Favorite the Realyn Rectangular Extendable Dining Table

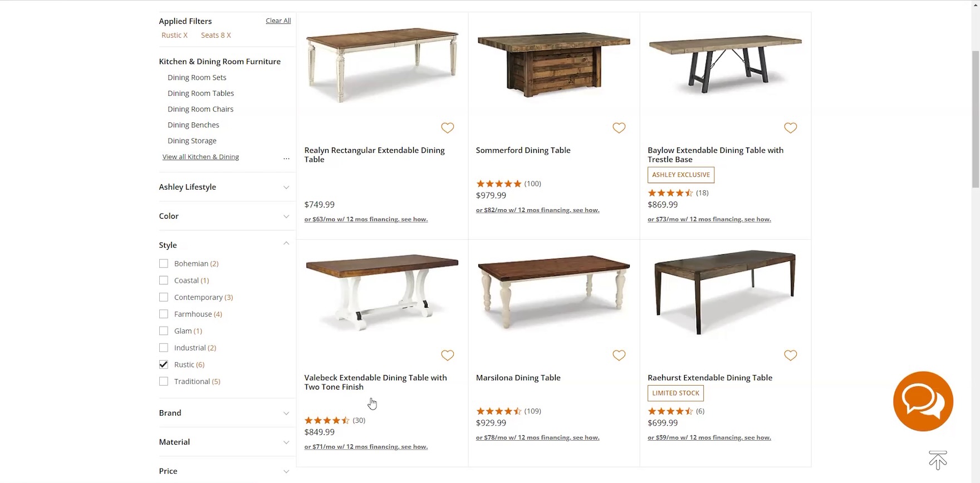pyautogui.click(x=448, y=128)
